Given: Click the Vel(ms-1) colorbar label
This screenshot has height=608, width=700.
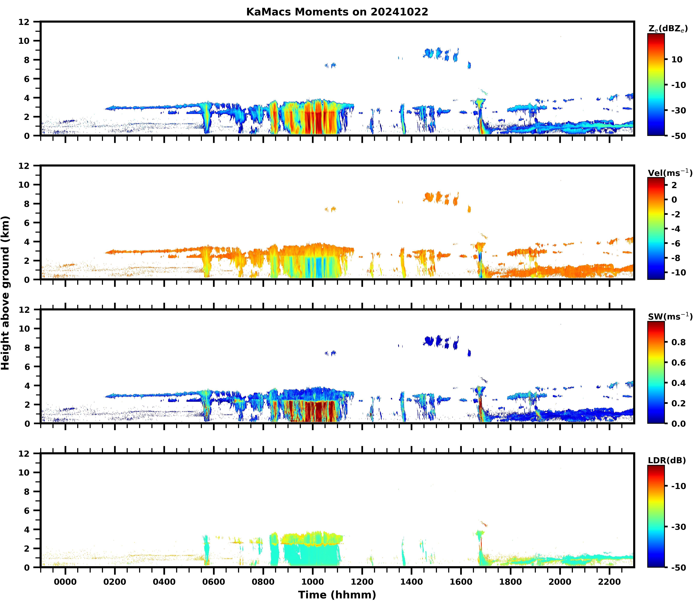Looking at the screenshot, I should click(670, 173).
